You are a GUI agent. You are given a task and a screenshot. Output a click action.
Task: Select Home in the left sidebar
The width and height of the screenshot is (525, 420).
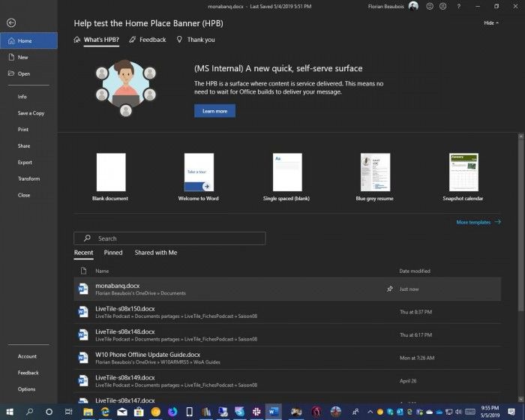click(28, 40)
